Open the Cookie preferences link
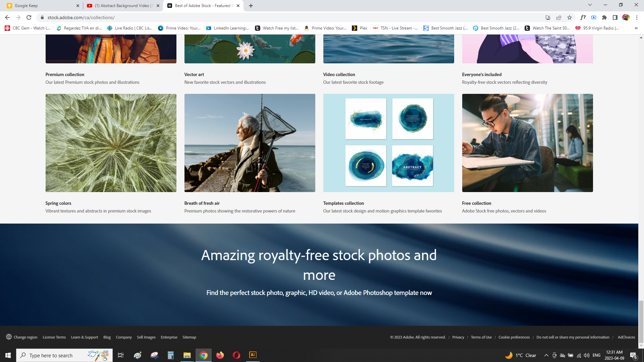The width and height of the screenshot is (644, 362). [x=514, y=337]
